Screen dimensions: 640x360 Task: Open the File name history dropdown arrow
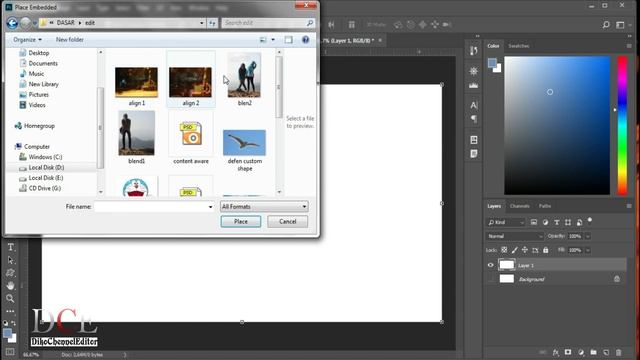pyautogui.click(x=211, y=207)
